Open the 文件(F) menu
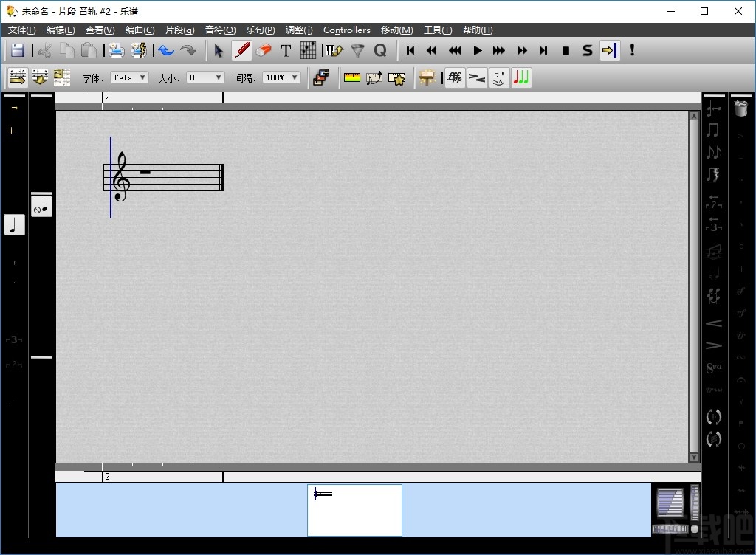The height and width of the screenshot is (555, 756). pos(21,30)
